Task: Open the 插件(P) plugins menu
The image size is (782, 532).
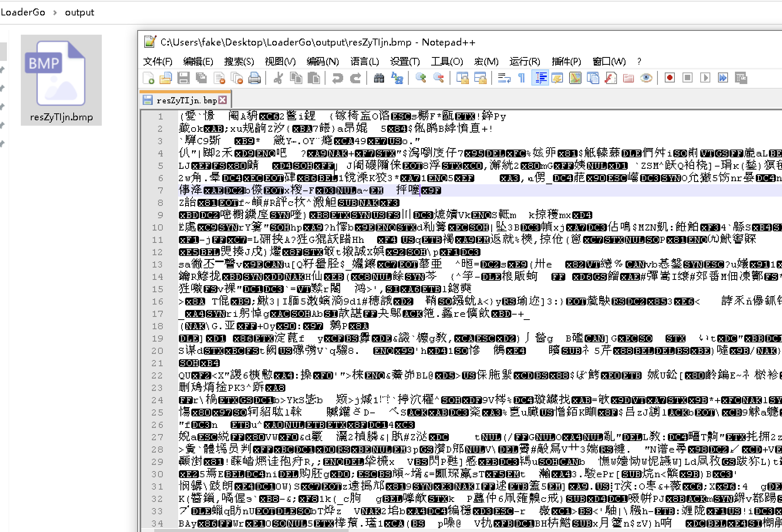Action: click(566, 62)
